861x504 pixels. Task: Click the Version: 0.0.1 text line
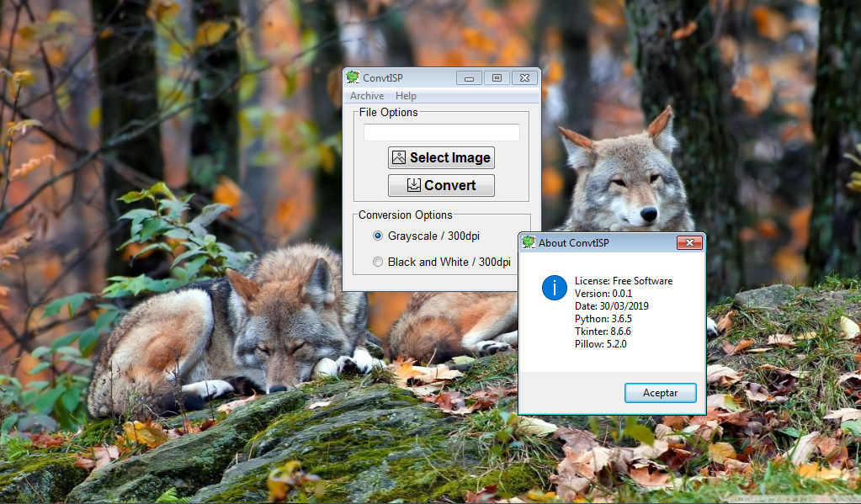click(603, 294)
